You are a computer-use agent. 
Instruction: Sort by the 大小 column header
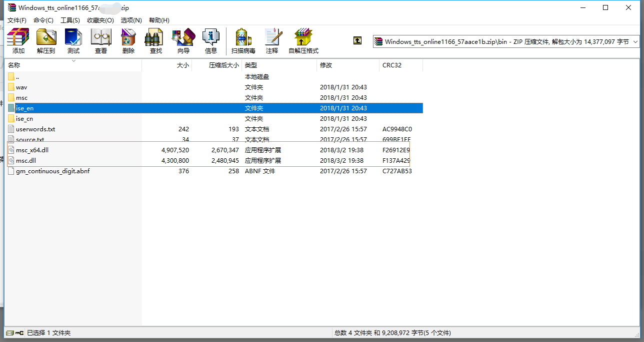pyautogui.click(x=183, y=65)
